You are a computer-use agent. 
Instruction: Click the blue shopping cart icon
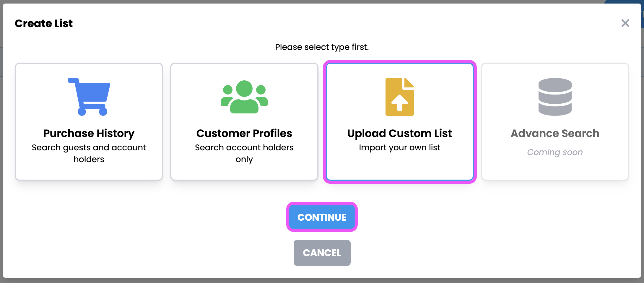point(89,97)
